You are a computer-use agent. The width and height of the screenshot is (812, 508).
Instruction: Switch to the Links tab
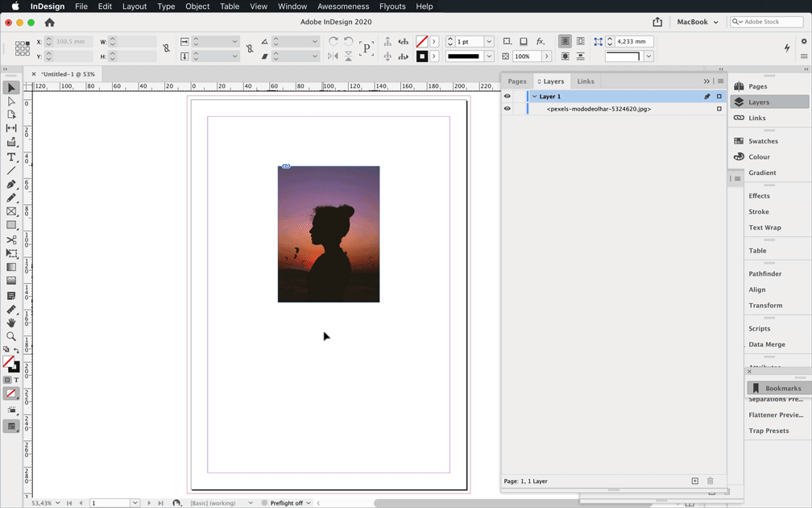coord(586,81)
